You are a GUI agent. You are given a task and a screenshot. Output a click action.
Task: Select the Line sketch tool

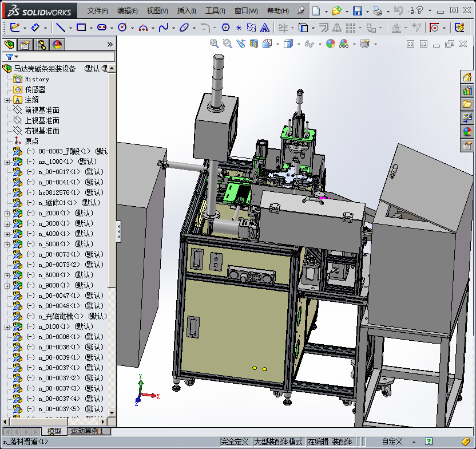click(x=61, y=27)
